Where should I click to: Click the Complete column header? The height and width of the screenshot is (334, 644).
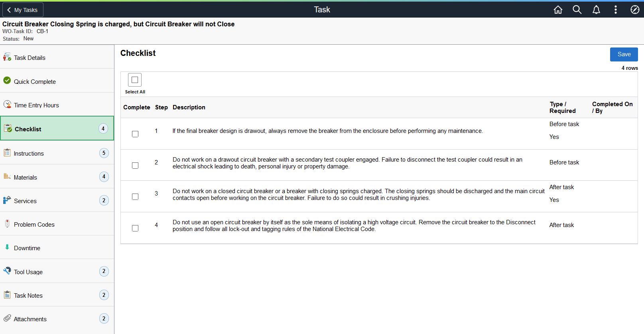(x=137, y=107)
